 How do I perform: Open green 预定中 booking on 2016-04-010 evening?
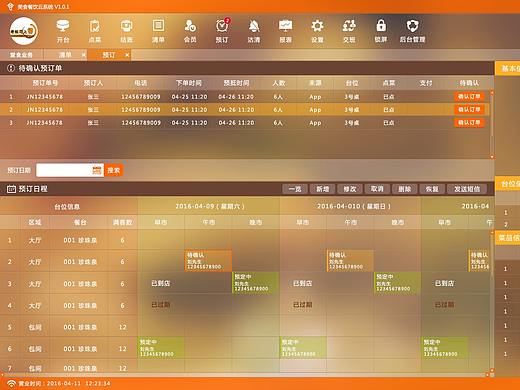pos(397,282)
